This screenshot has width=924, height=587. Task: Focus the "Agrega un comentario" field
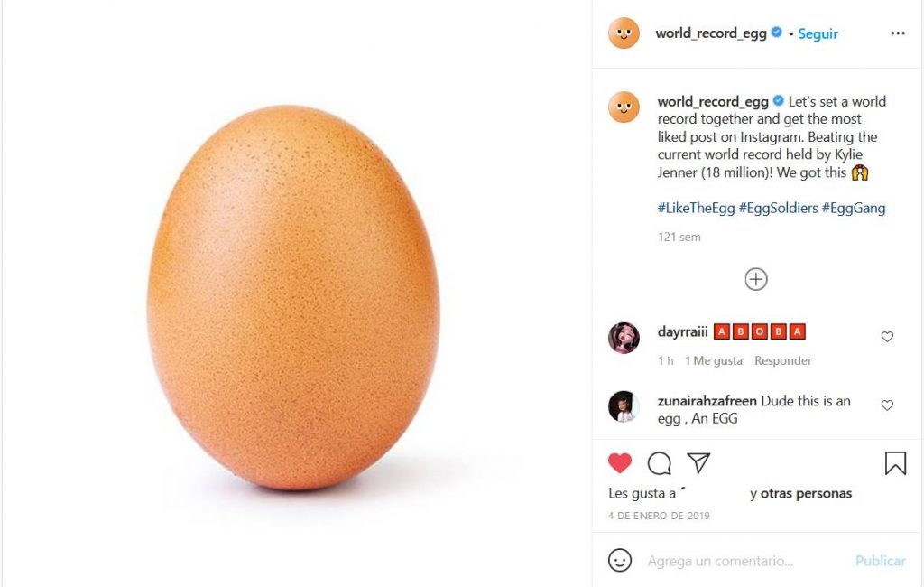[740, 561]
